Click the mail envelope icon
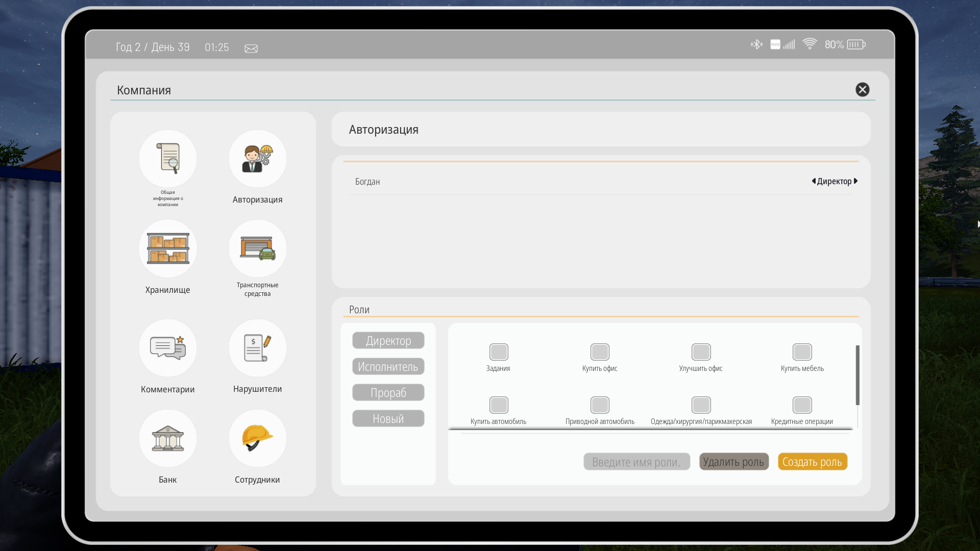 point(251,48)
